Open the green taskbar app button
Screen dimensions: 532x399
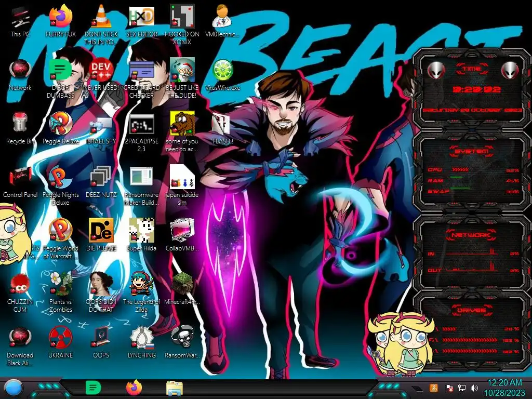tap(94, 388)
